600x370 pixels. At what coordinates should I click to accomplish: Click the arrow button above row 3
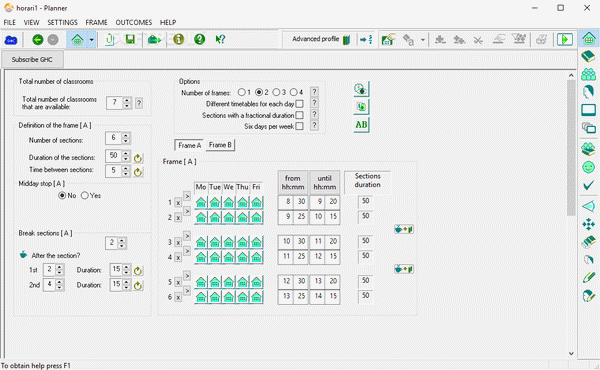pyautogui.click(x=187, y=236)
